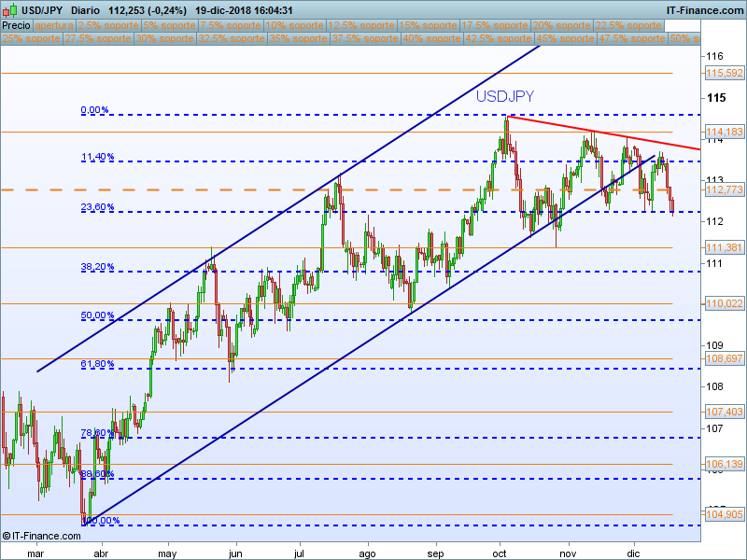Click the may month label on time axis

167,553
